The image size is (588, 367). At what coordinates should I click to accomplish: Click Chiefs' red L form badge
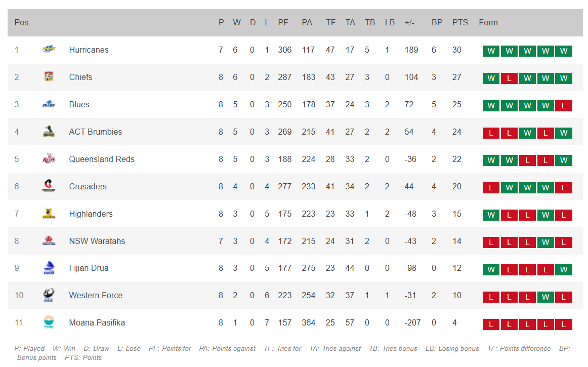pos(509,78)
